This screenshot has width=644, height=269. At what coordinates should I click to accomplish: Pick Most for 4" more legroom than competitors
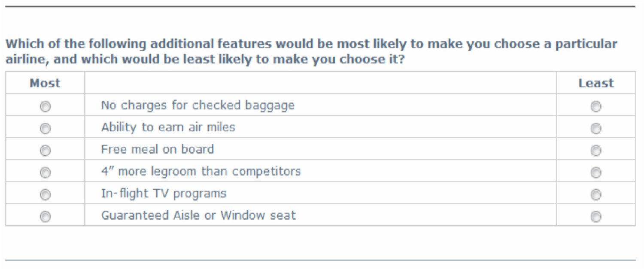click(x=45, y=172)
